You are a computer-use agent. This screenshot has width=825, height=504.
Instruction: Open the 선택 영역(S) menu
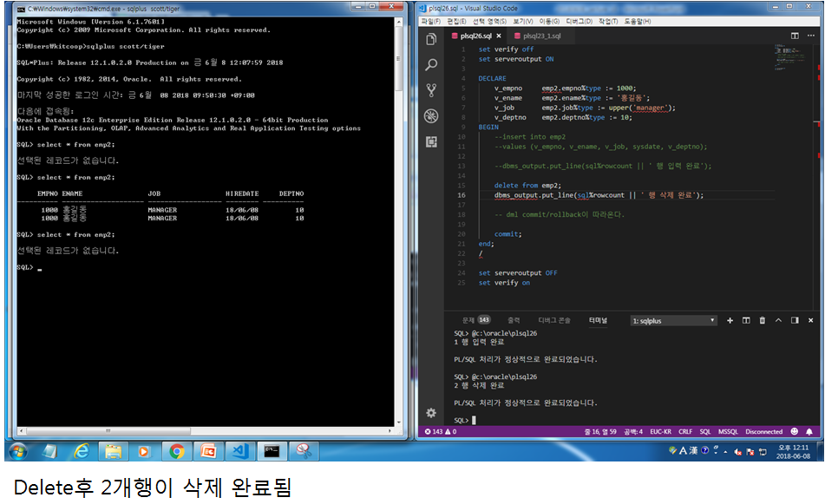tap(489, 21)
